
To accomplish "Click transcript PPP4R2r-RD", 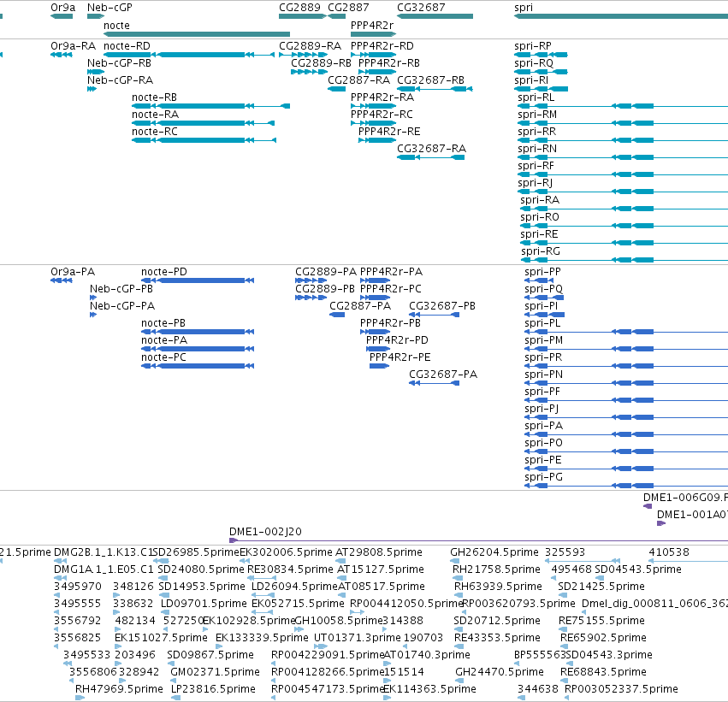I will coord(373,55).
